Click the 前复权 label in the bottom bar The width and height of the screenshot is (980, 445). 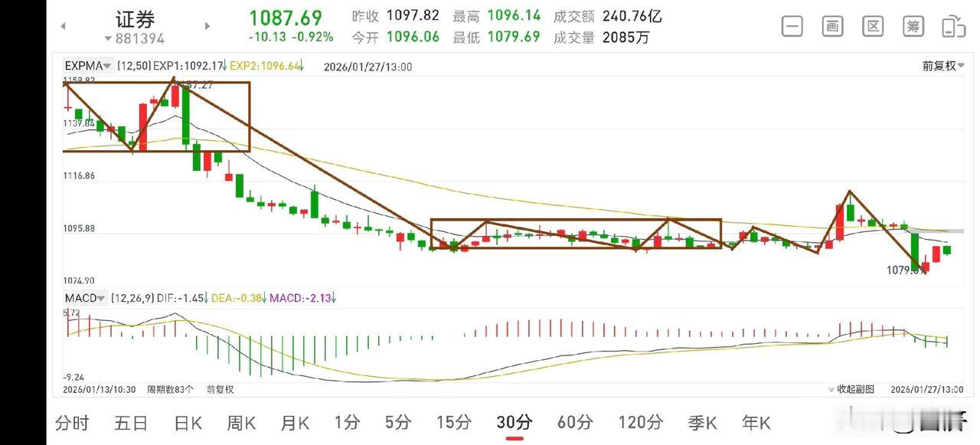220,389
